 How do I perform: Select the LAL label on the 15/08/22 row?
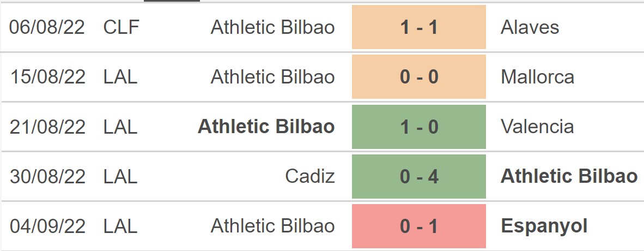(120, 77)
